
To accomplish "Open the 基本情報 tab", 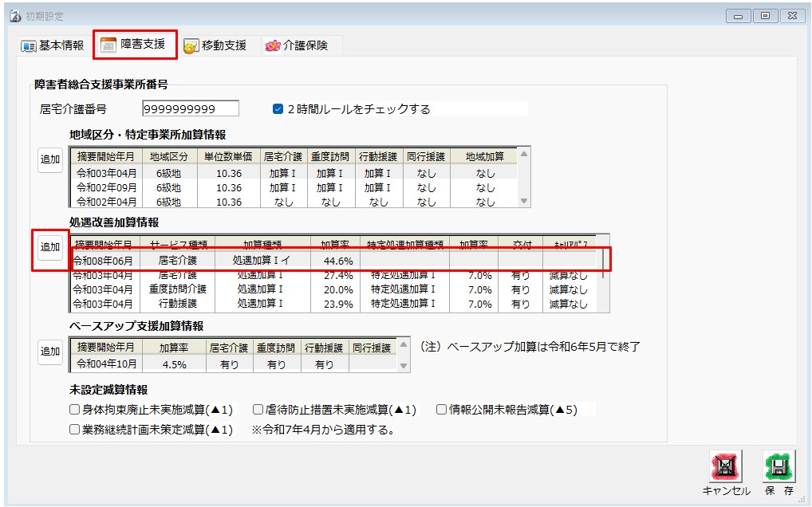I will click(x=53, y=45).
